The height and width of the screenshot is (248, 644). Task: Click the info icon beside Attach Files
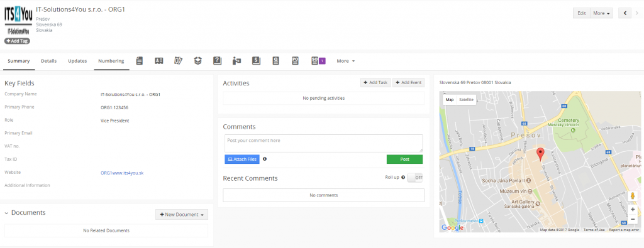coord(265,159)
